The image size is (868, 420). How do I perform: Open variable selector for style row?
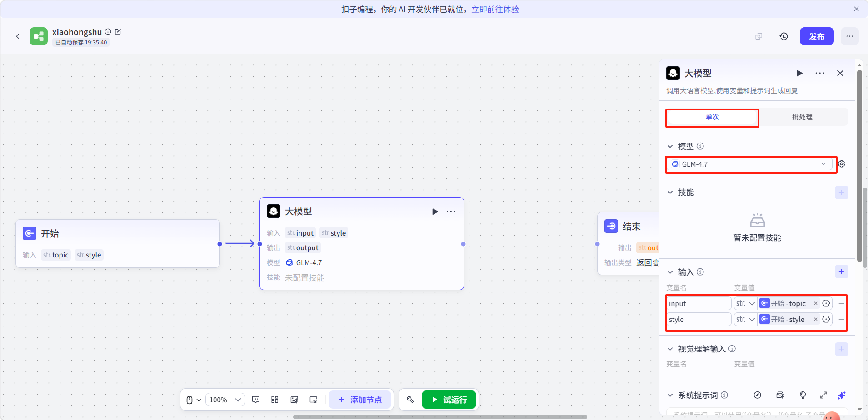pyautogui.click(x=826, y=319)
